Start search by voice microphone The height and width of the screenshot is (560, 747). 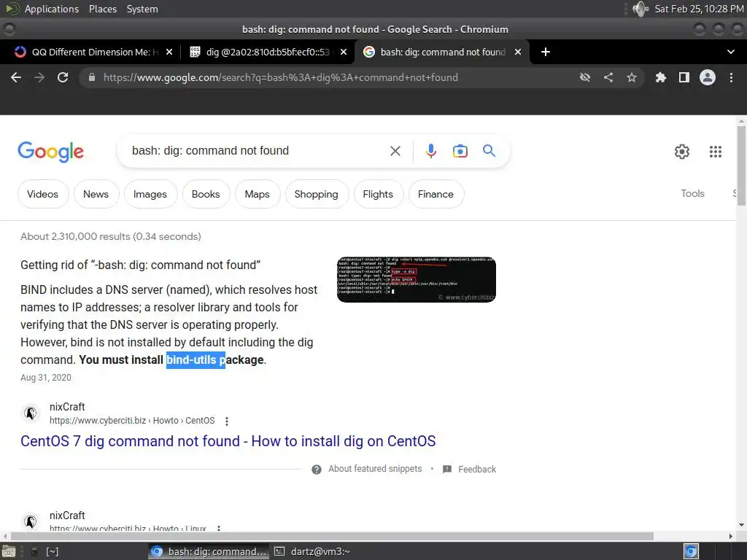pos(430,151)
